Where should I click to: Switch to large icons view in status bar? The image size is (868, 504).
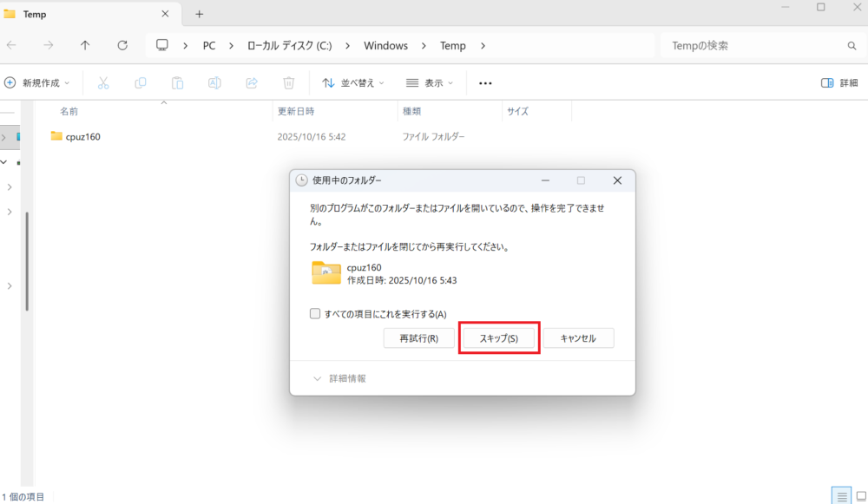tap(859, 496)
